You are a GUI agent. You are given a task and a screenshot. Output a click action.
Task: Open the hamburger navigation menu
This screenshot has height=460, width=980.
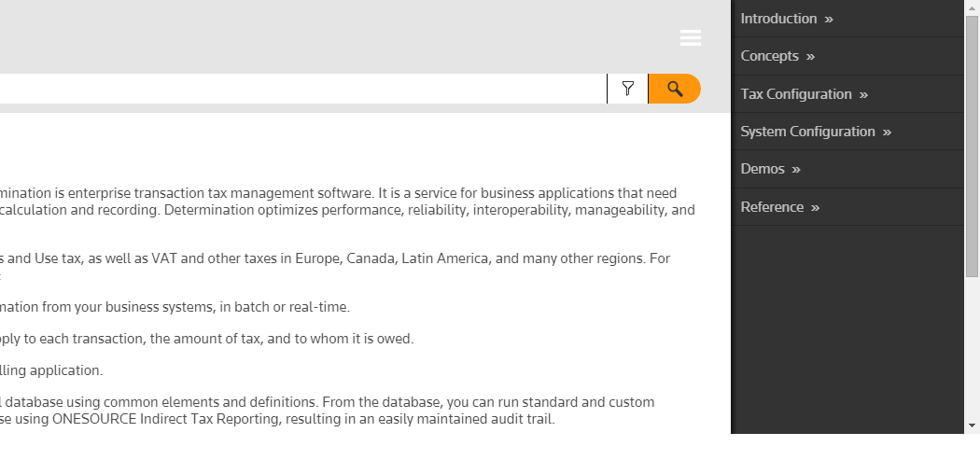coord(691,37)
